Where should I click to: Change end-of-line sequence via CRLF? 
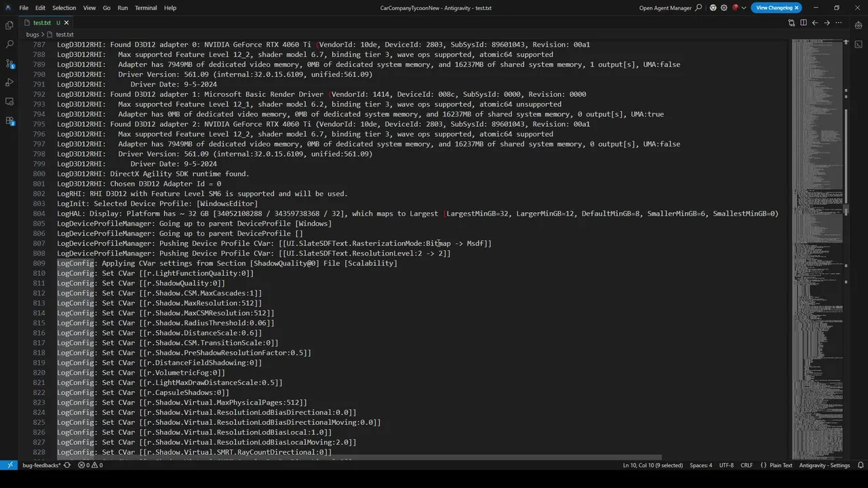click(747, 465)
